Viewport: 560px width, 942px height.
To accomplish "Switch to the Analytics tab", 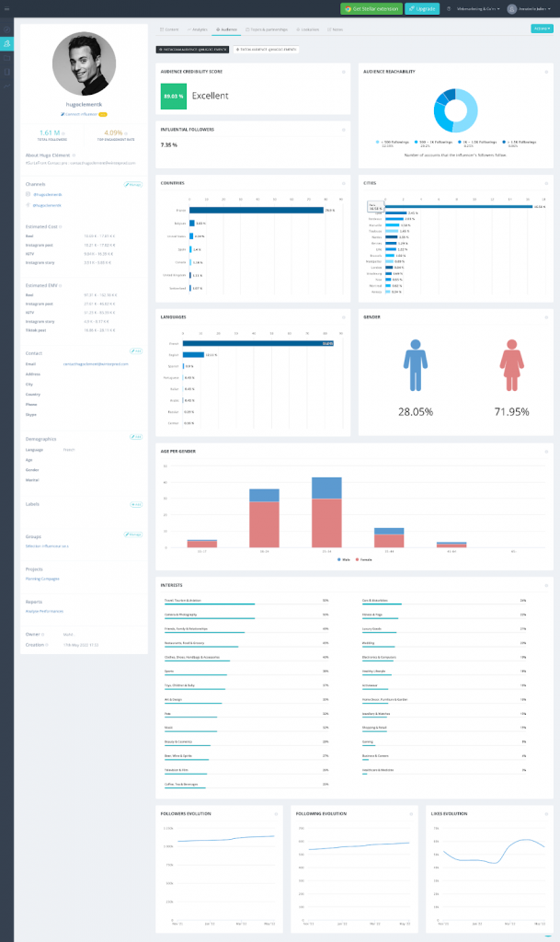I will click(200, 29).
